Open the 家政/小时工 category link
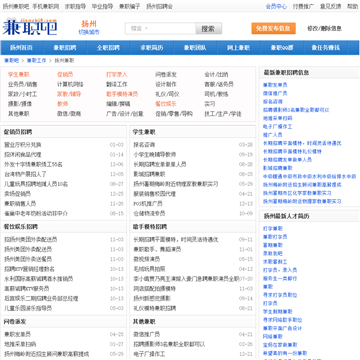 click(x=23, y=94)
